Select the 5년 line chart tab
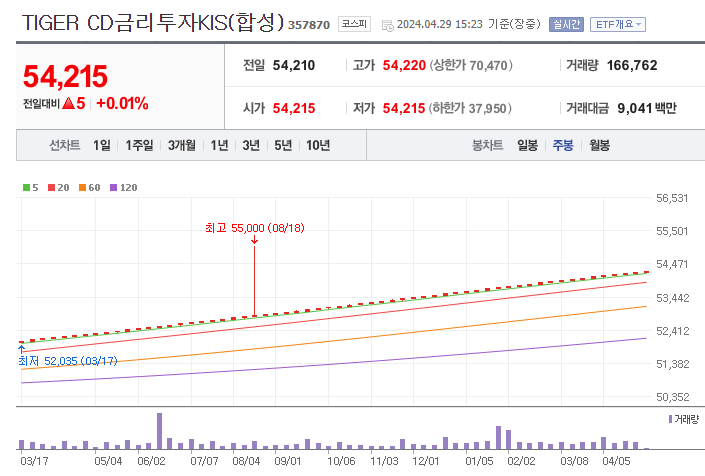 [283, 145]
